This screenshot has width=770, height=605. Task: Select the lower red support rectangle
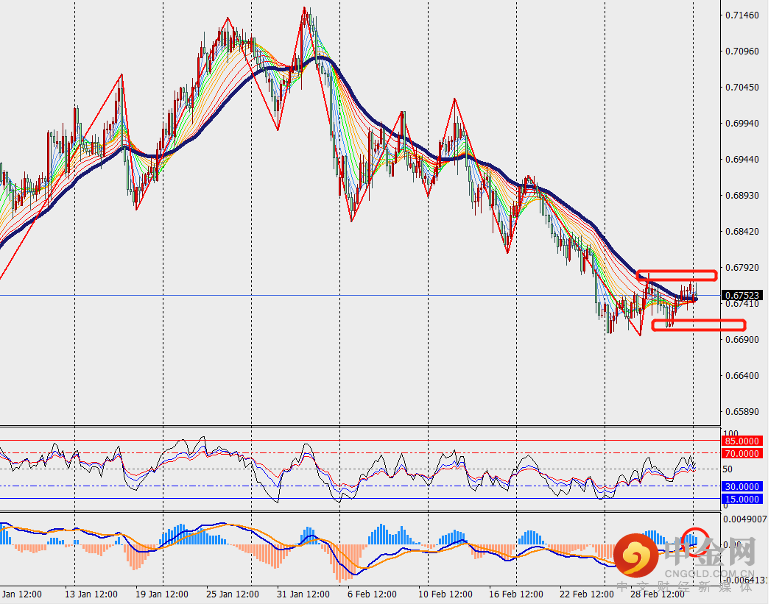tap(698, 325)
